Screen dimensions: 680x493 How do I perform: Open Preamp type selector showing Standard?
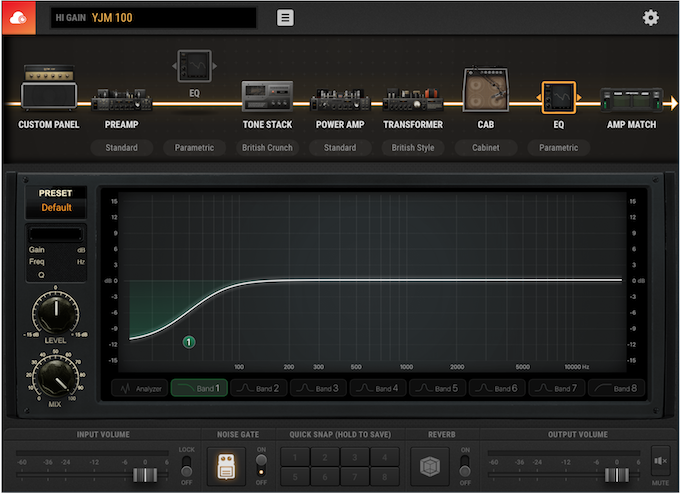pos(121,148)
